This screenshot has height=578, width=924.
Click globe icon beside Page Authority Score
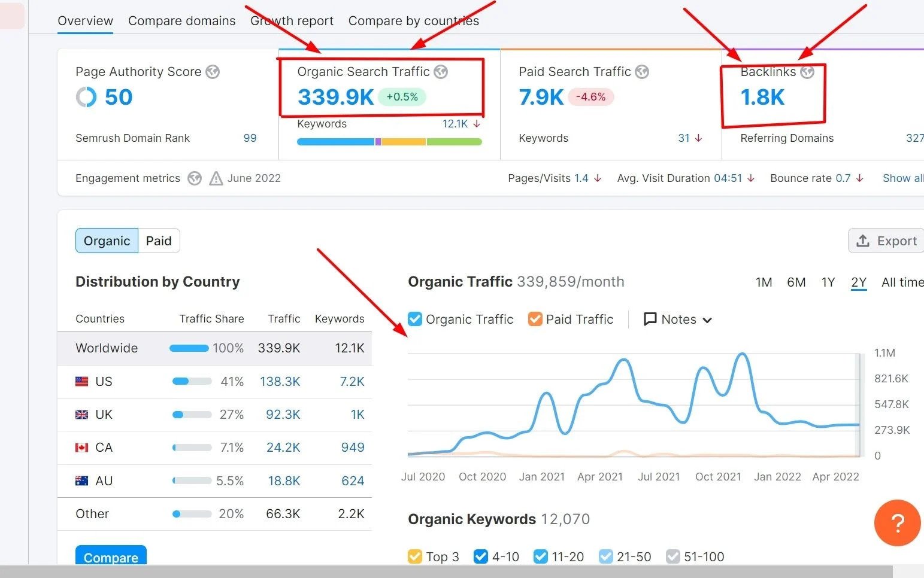point(213,72)
